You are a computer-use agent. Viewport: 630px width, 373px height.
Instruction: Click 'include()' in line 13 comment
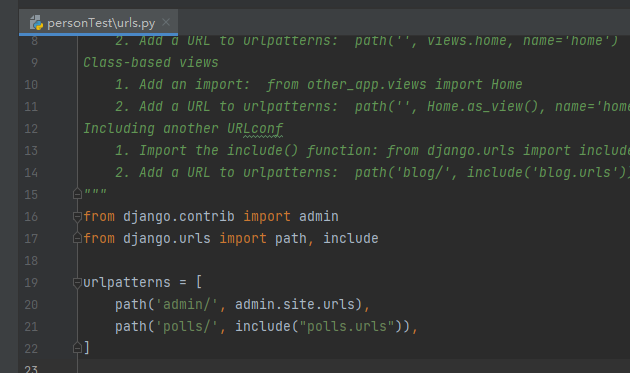coord(262,151)
